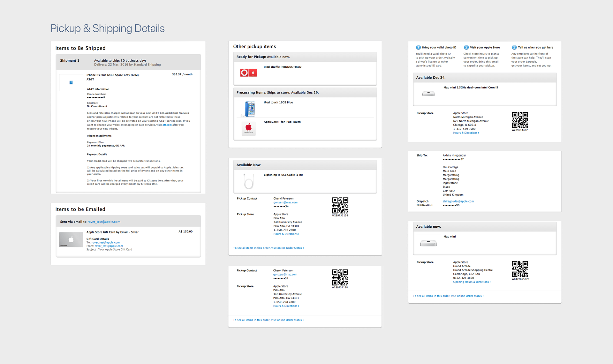Click the Items to be Emailed heading
Image resolution: width=613 pixels, height=364 pixels.
click(x=80, y=209)
